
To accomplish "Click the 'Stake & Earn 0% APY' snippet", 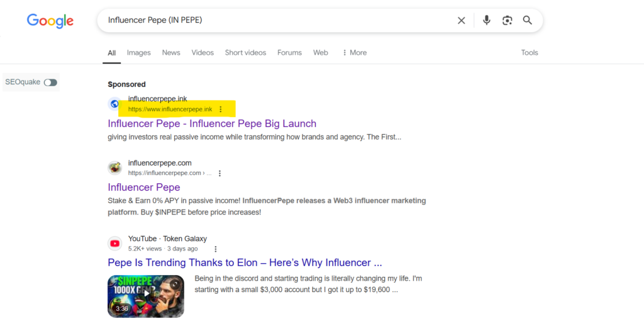I will [x=267, y=206].
